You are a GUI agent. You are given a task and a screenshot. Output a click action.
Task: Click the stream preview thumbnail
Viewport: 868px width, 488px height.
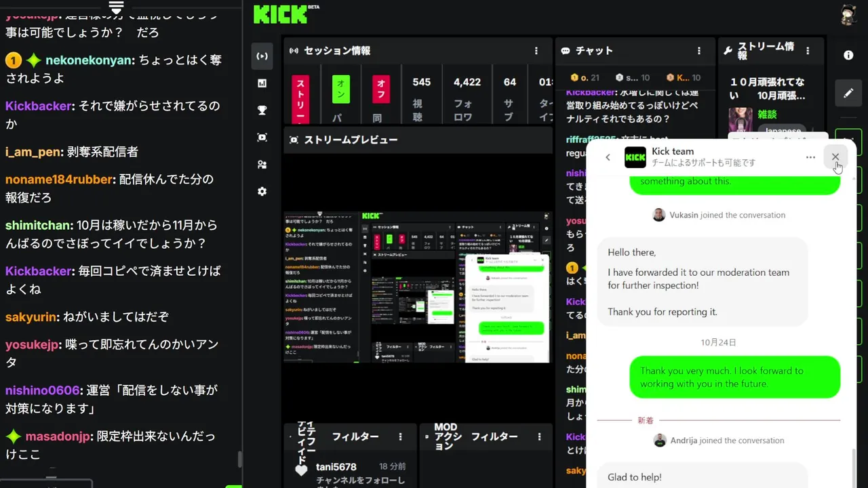[418, 287]
